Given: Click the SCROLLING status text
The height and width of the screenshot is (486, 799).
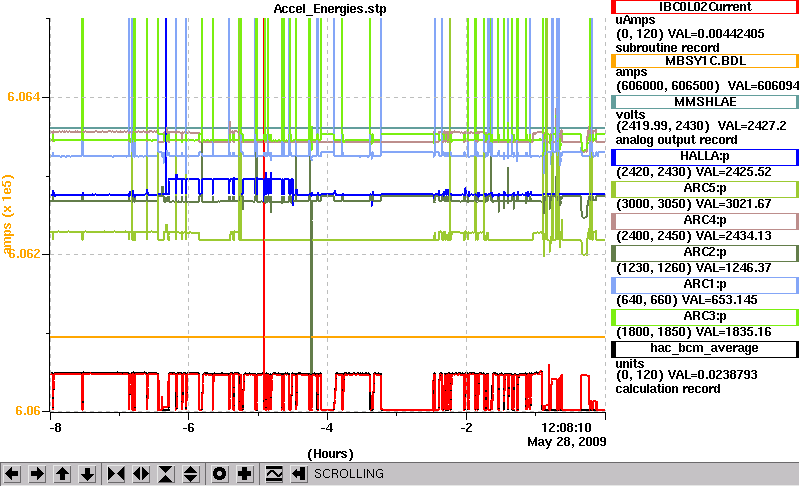Looking at the screenshot, I should [x=349, y=474].
